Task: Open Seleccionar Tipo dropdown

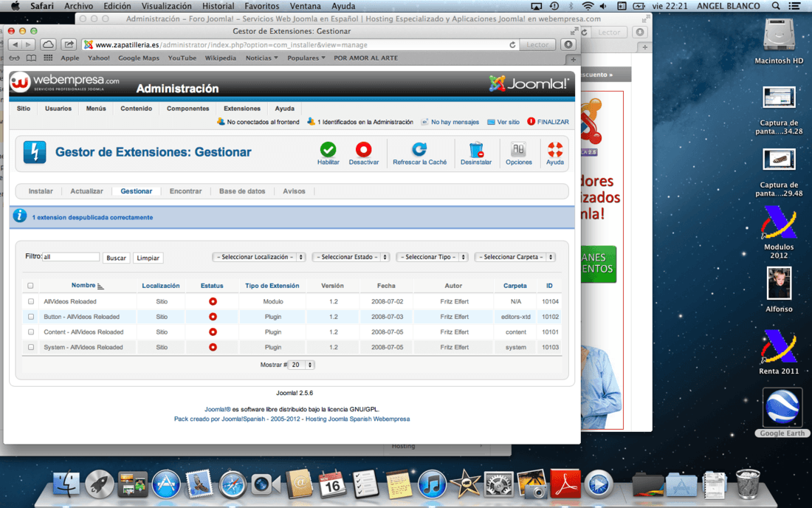Action: click(x=432, y=257)
